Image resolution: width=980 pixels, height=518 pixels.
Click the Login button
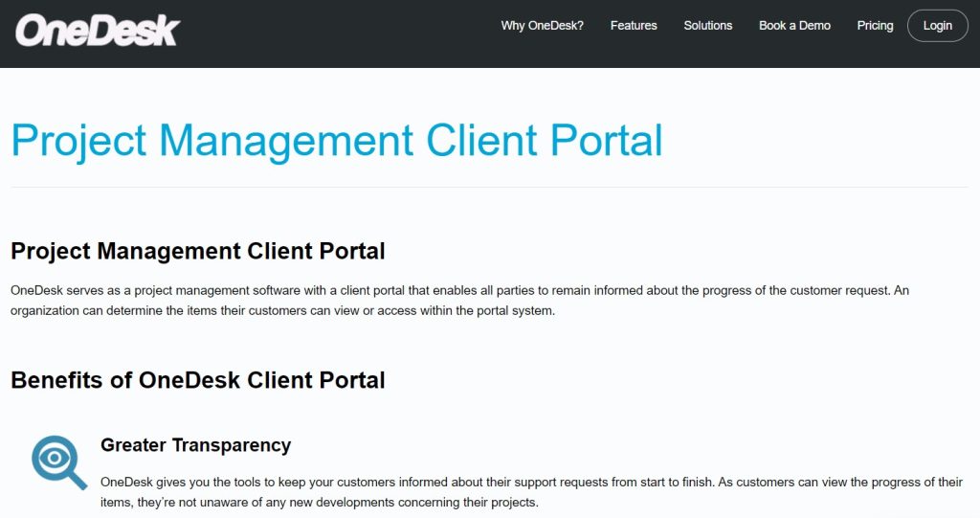point(938,26)
